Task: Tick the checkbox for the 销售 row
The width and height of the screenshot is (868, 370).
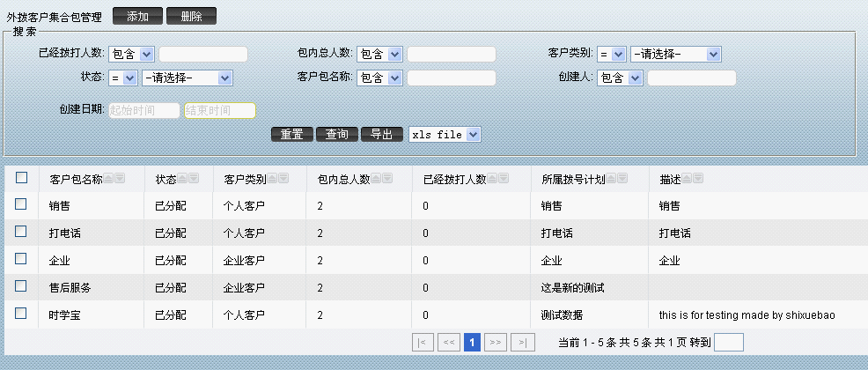Action: 22,204
